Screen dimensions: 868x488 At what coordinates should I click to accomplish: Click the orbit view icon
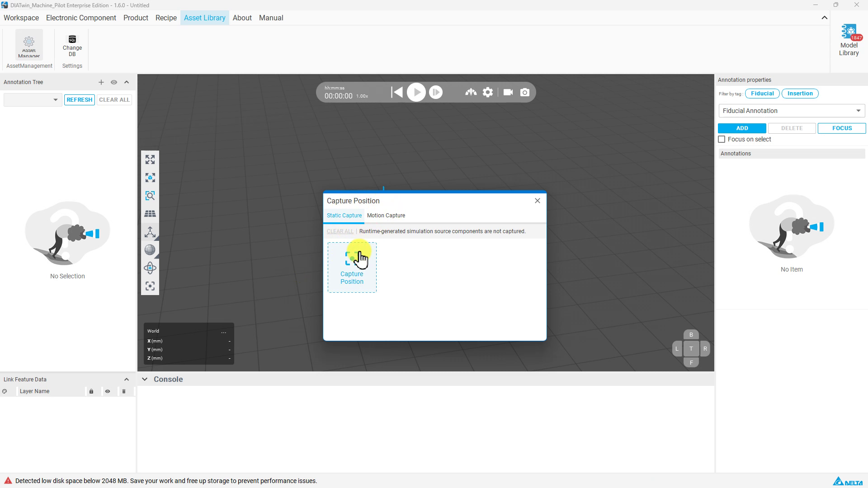point(150,268)
